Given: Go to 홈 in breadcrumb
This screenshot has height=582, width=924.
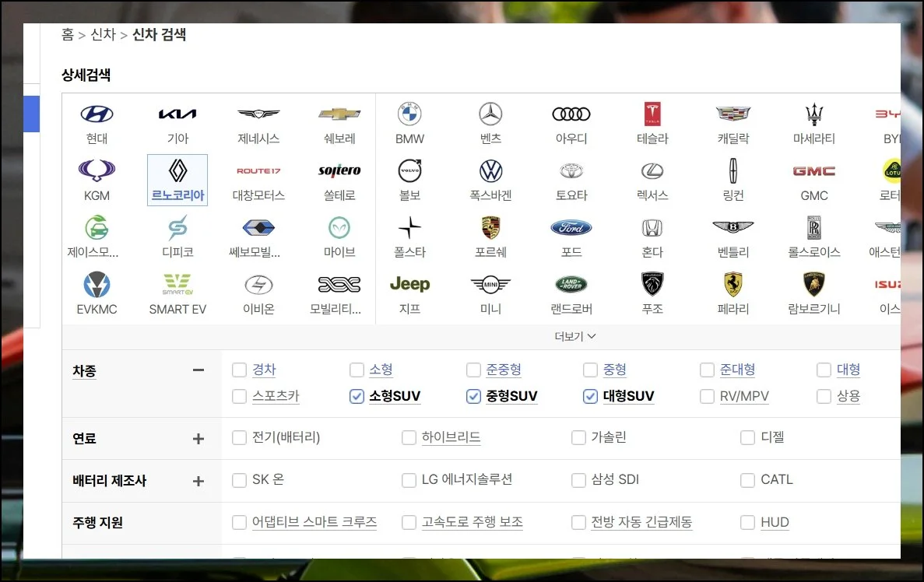Looking at the screenshot, I should tap(68, 34).
